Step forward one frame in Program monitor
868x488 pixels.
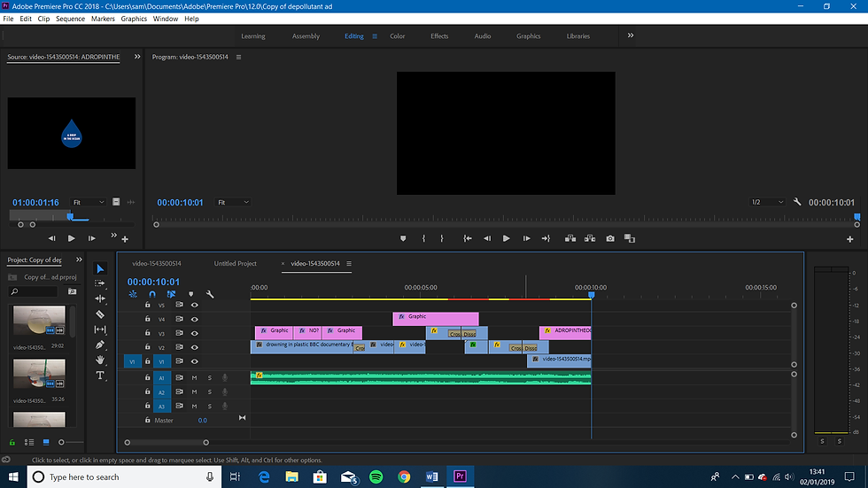click(526, 238)
